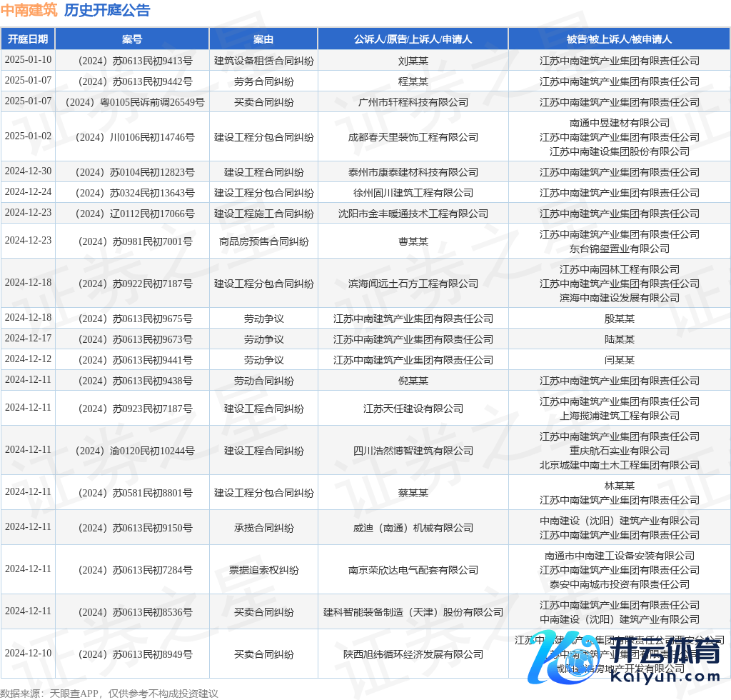Click the 案由 column header
The width and height of the screenshot is (731, 700).
point(263,39)
